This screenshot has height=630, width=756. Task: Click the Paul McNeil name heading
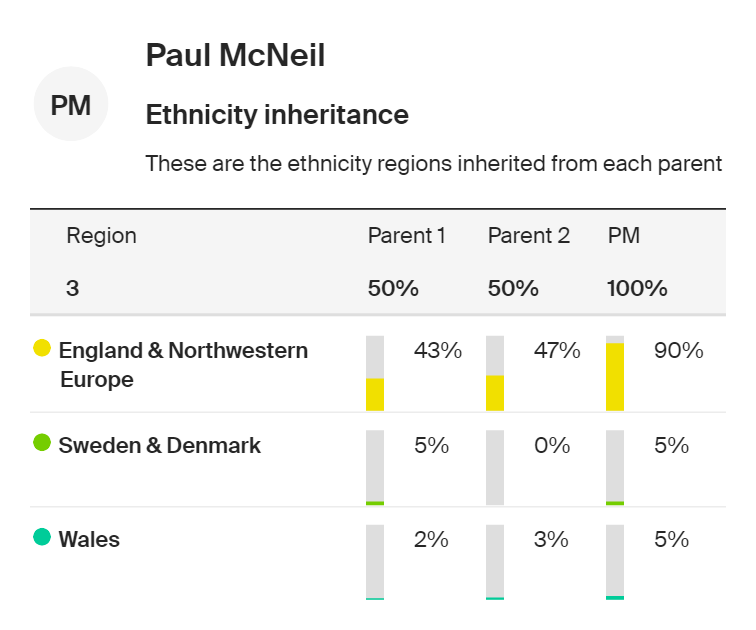point(235,55)
